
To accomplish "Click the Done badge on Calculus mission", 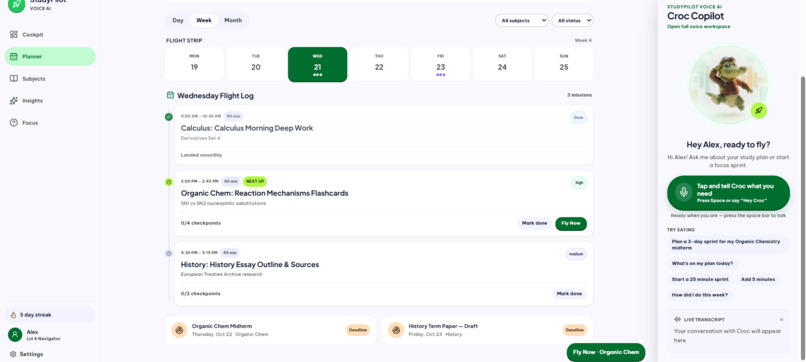I will [x=578, y=118].
